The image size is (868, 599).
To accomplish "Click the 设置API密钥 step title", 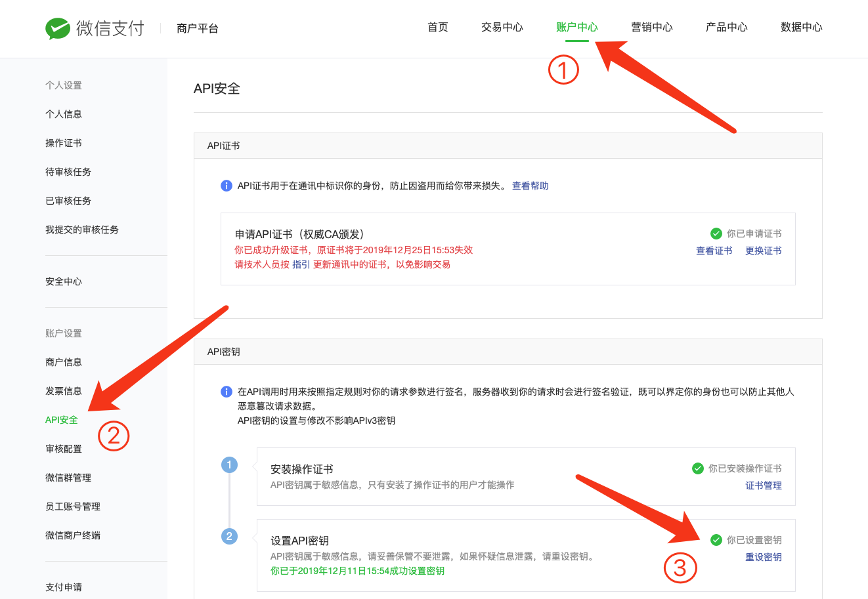I will pyautogui.click(x=300, y=541).
